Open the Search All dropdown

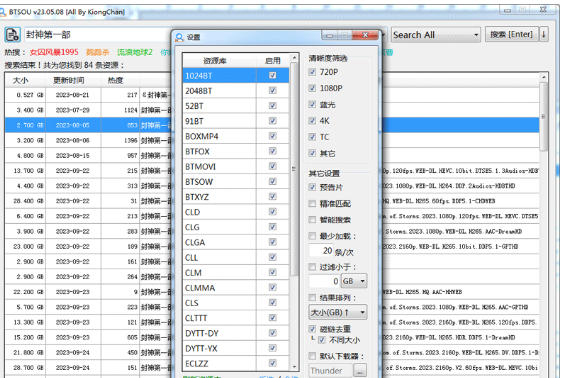(436, 35)
